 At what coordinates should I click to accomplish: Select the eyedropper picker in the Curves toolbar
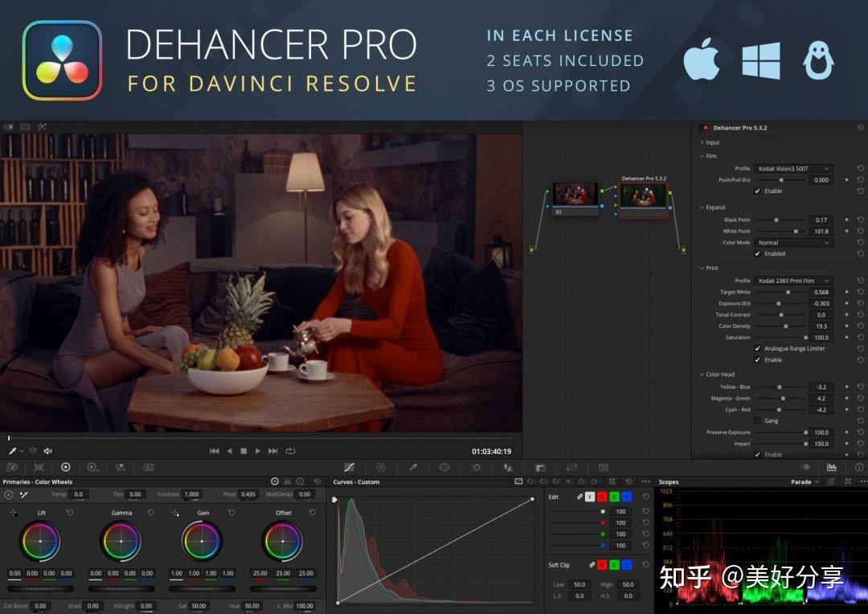pyautogui.click(x=414, y=467)
